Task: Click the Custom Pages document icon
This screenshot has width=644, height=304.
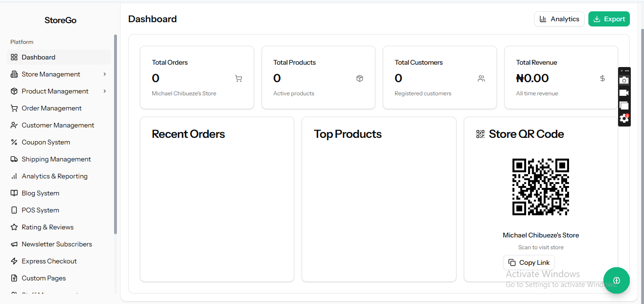Action: [14, 278]
